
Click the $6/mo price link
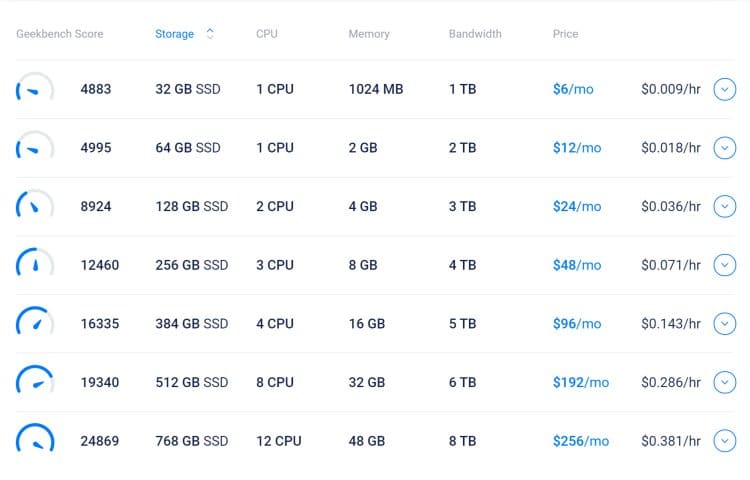573,89
